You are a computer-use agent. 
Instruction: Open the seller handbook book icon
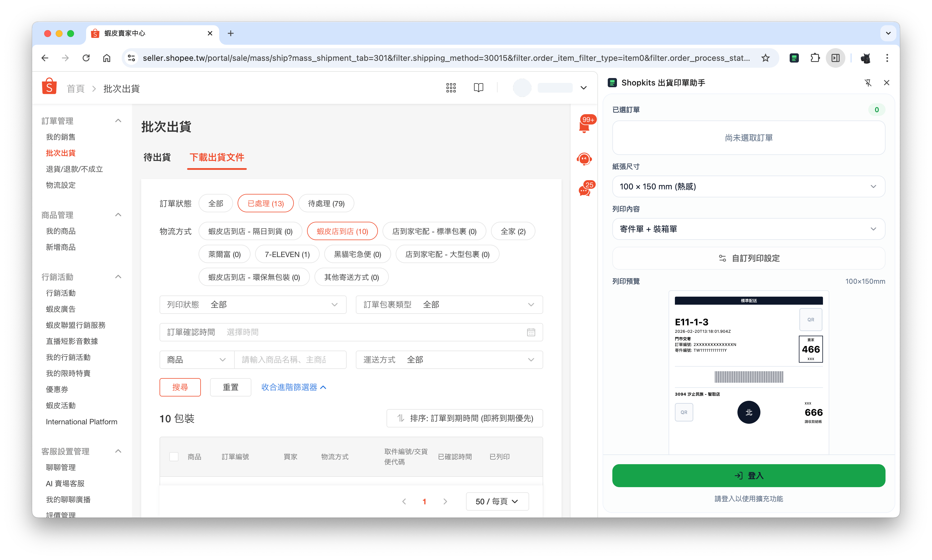[x=478, y=88]
